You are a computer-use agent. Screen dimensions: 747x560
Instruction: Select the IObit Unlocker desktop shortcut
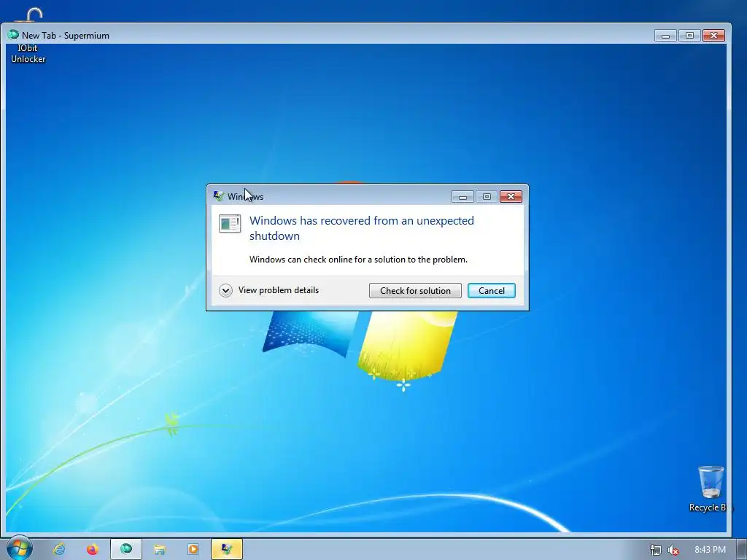click(28, 36)
